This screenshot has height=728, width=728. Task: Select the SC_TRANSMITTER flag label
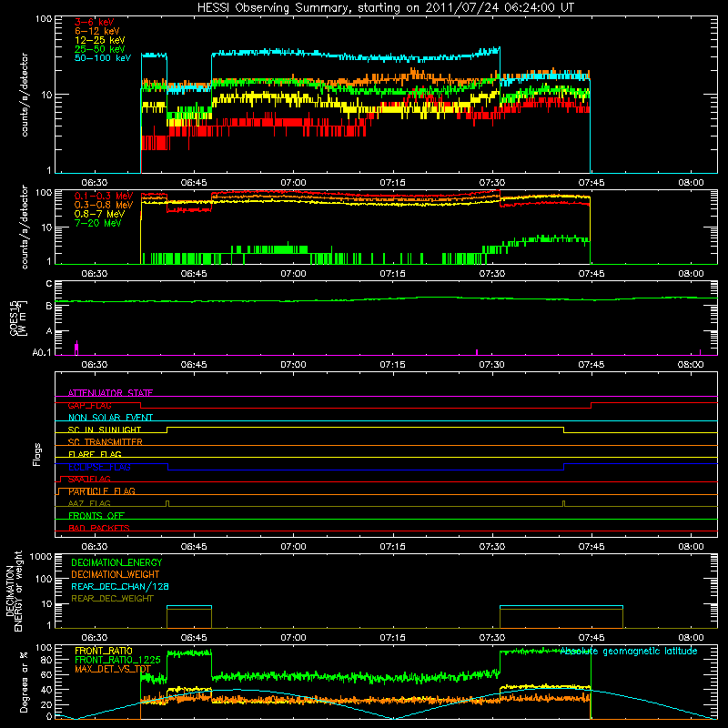(105, 442)
